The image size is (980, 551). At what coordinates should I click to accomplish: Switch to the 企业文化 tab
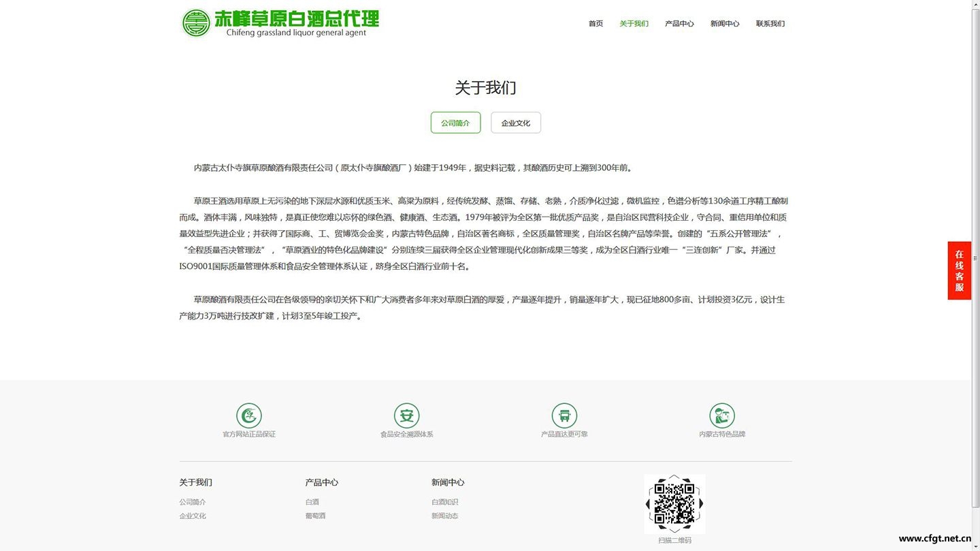pyautogui.click(x=515, y=123)
